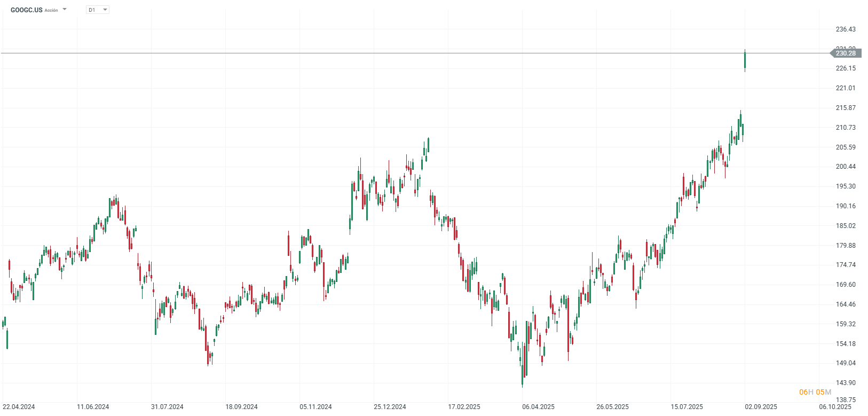Click the 154.18 price axis label
This screenshot has width=868, height=416.
coord(846,344)
